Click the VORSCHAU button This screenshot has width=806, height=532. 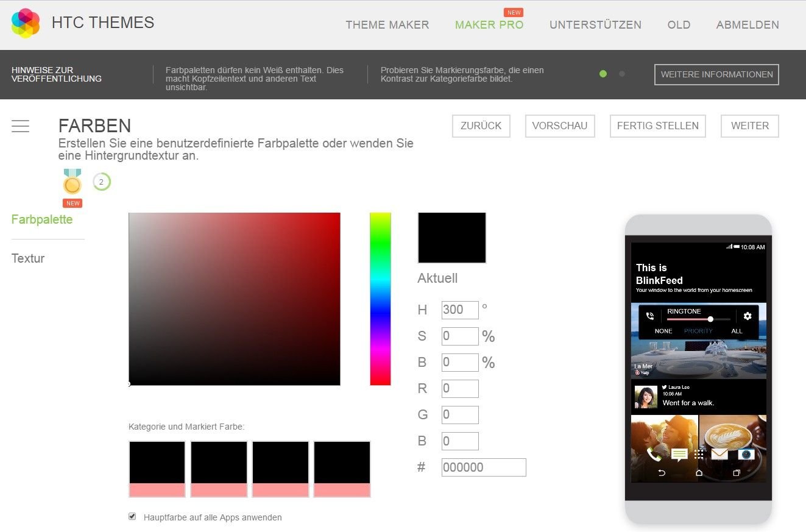(560, 126)
